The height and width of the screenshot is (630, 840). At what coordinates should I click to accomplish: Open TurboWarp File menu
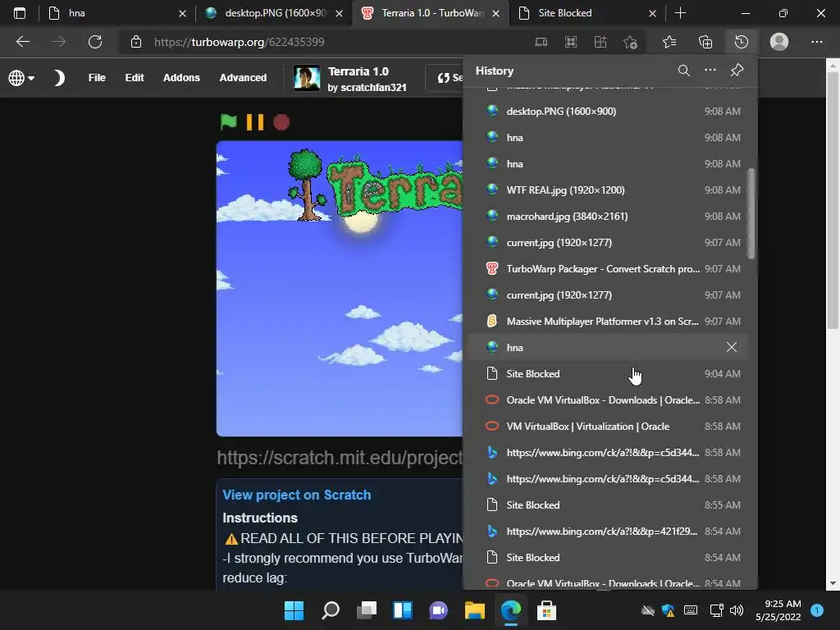click(x=97, y=78)
